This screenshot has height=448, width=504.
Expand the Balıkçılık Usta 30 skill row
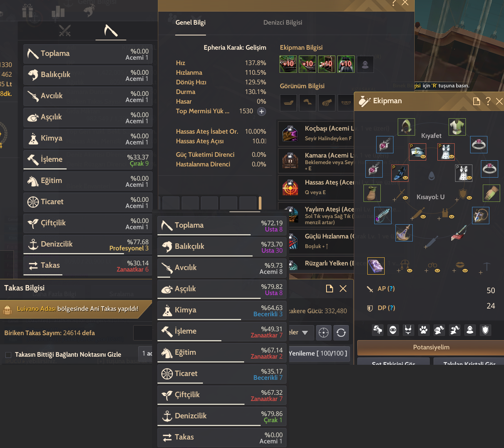(222, 247)
